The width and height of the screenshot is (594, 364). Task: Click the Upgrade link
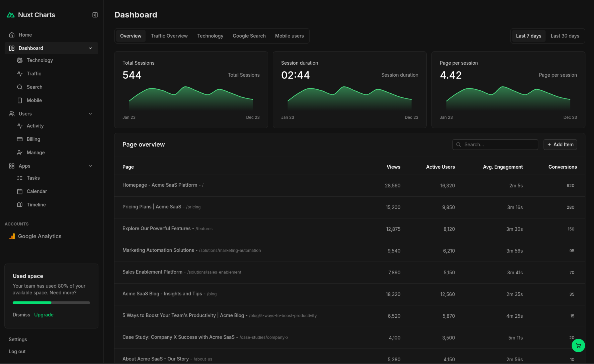coord(44,315)
